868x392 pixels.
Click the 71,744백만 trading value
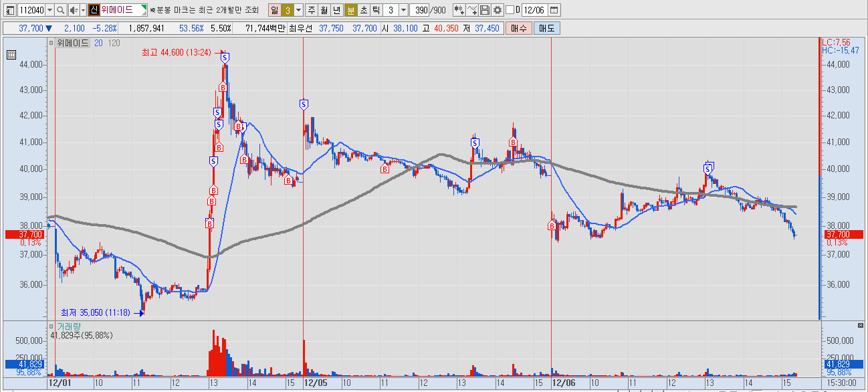pyautogui.click(x=265, y=28)
